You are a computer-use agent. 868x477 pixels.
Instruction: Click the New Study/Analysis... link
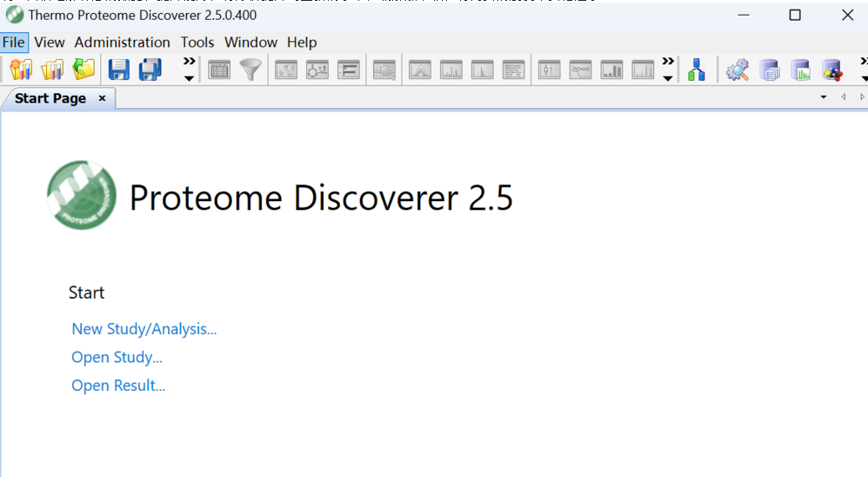pyautogui.click(x=144, y=329)
